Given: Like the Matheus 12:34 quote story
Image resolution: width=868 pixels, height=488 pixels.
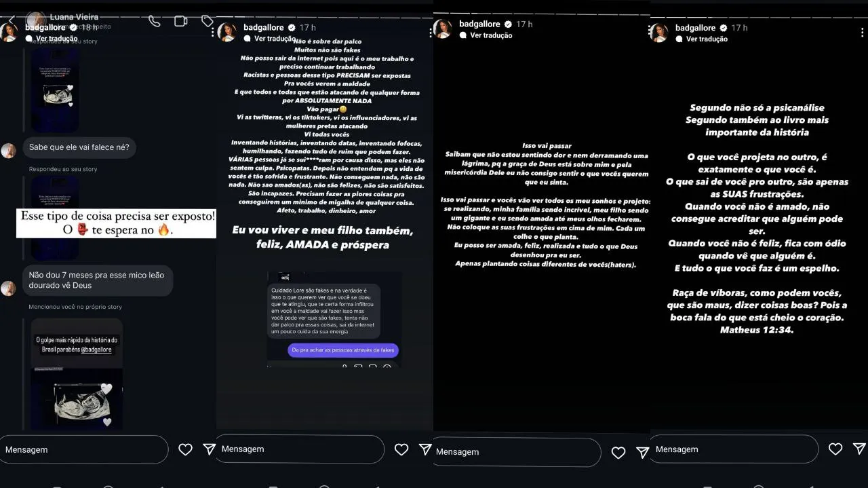Looking at the screenshot, I should click(x=835, y=449).
